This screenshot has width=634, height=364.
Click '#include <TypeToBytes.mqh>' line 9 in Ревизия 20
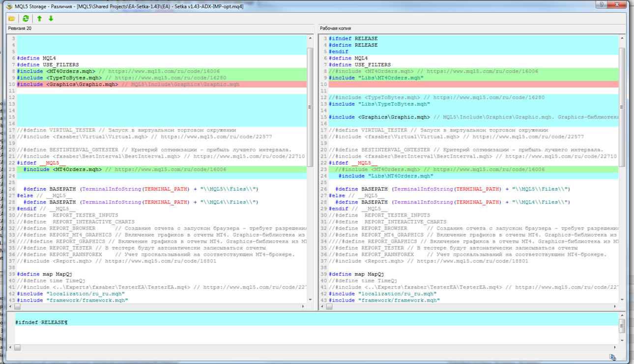click(59, 78)
